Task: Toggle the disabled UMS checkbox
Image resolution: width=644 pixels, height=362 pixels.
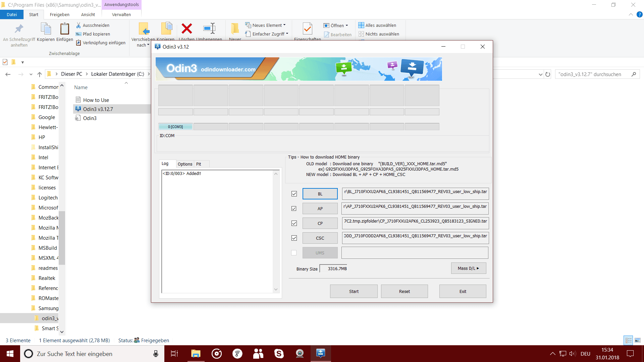Action: 294,253
